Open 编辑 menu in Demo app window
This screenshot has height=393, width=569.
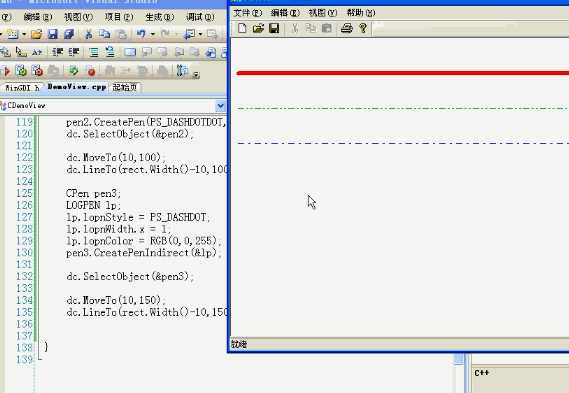click(285, 13)
